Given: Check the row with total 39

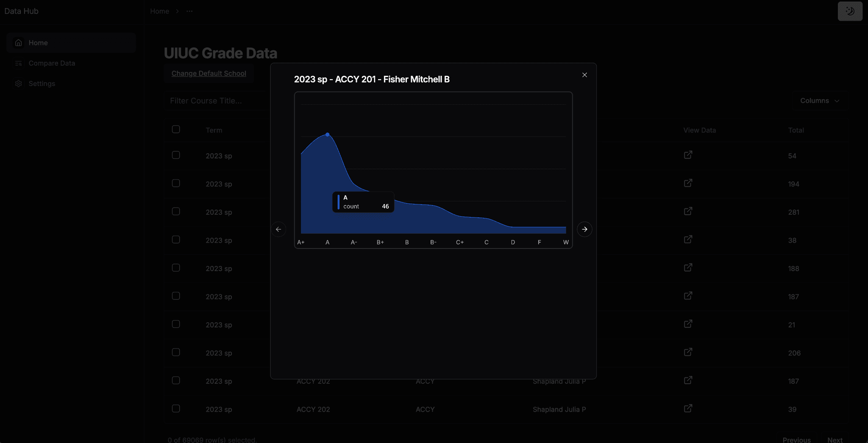Looking at the screenshot, I should point(176,408).
